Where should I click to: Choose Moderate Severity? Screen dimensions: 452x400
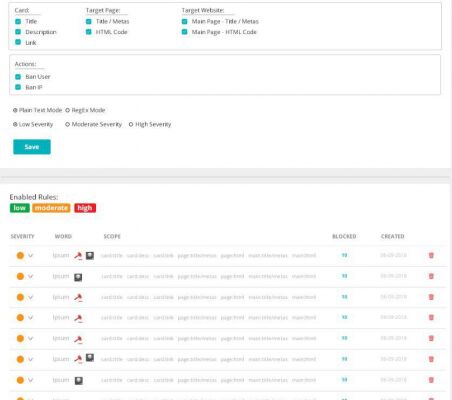(67, 124)
